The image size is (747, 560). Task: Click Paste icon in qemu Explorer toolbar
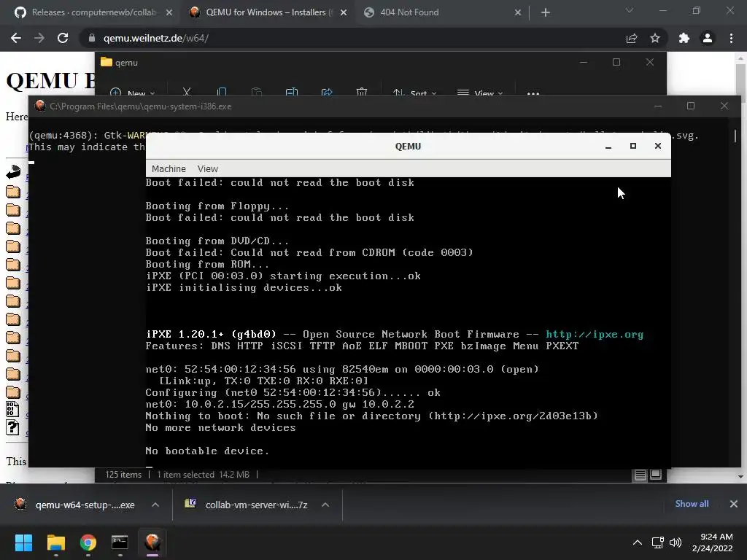pos(257,92)
